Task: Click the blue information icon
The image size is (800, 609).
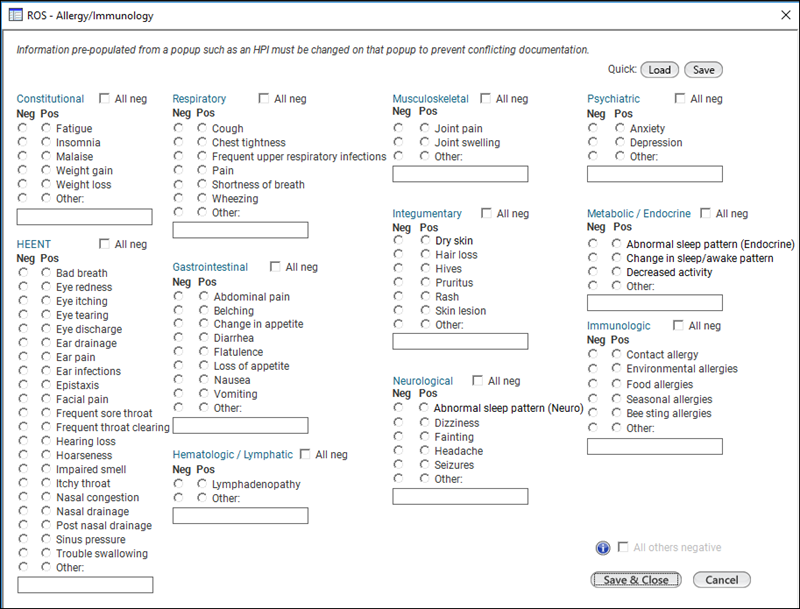Action: [603, 548]
